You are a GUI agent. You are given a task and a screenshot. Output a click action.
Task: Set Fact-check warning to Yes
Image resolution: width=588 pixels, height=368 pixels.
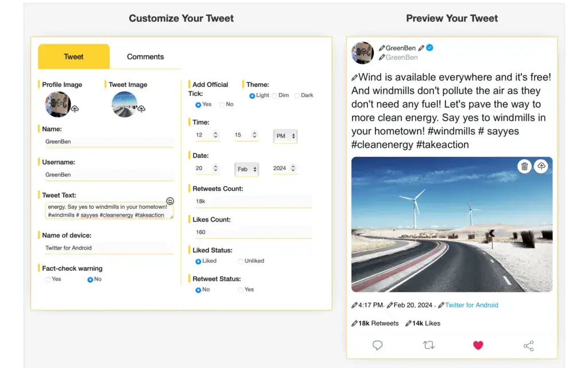click(x=48, y=279)
